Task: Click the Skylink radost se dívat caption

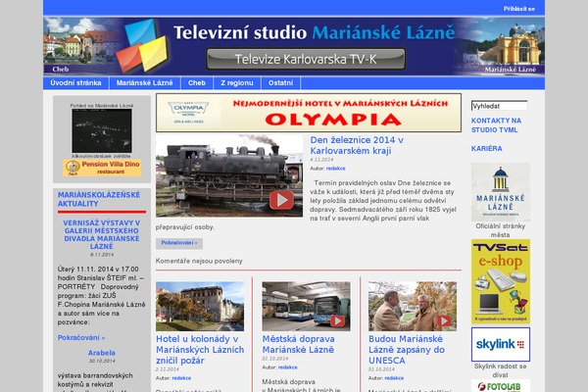Action: pos(500,370)
